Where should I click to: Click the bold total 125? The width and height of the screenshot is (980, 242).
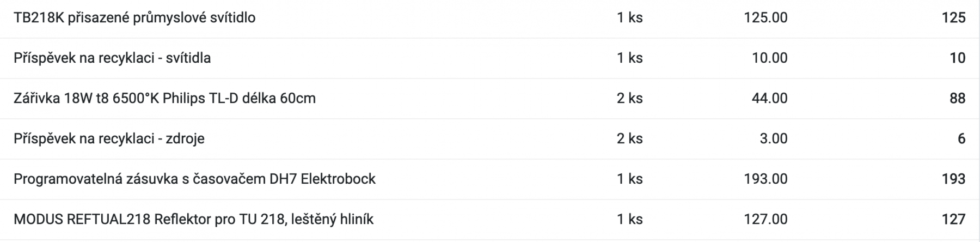click(953, 17)
